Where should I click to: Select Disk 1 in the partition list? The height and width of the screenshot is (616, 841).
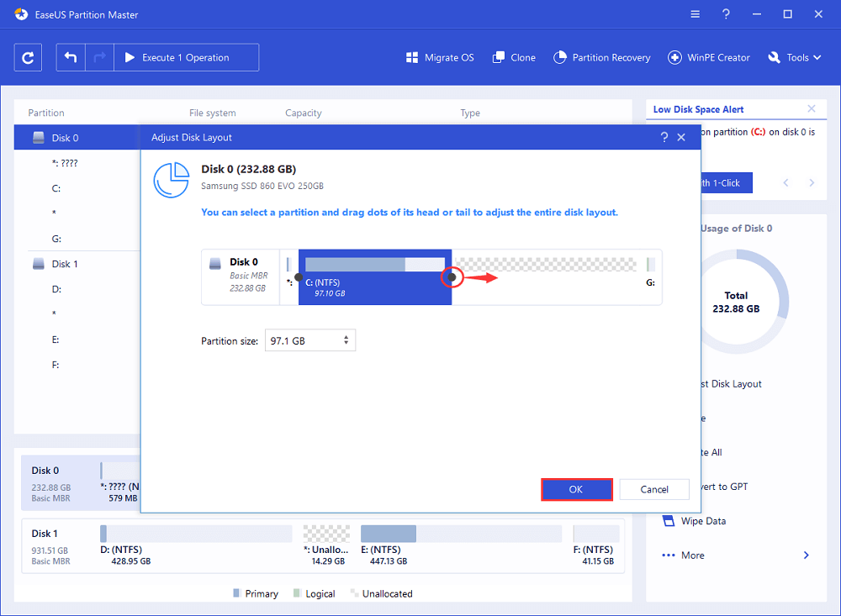click(x=65, y=264)
